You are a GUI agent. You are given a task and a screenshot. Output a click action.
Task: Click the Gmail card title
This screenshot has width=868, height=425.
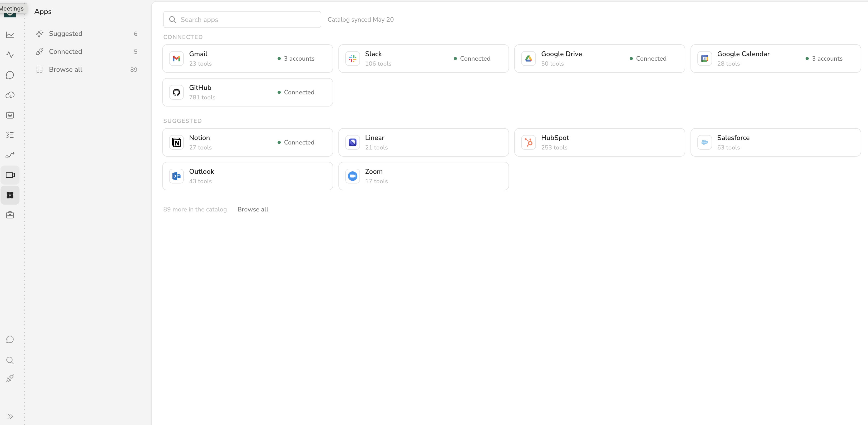tap(198, 54)
